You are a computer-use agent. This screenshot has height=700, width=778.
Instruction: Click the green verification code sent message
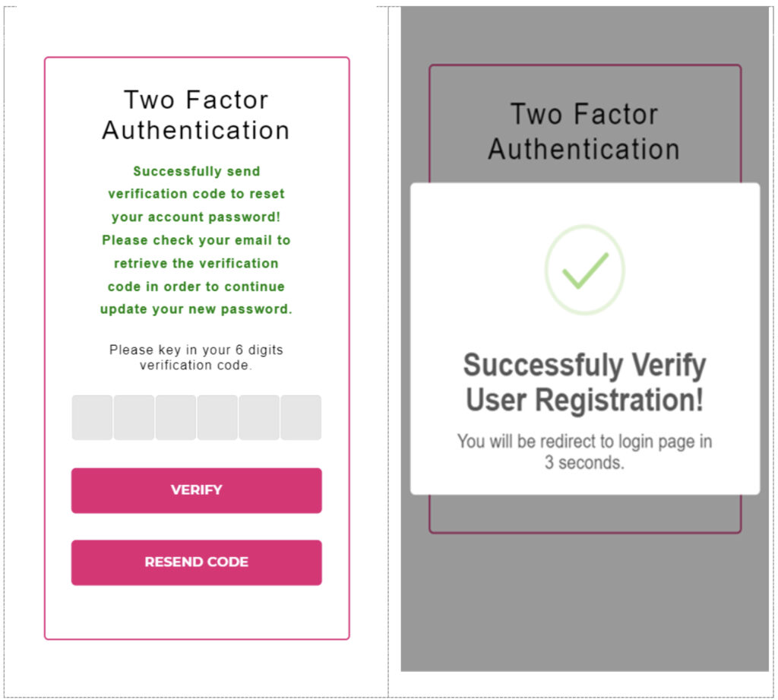click(196, 240)
